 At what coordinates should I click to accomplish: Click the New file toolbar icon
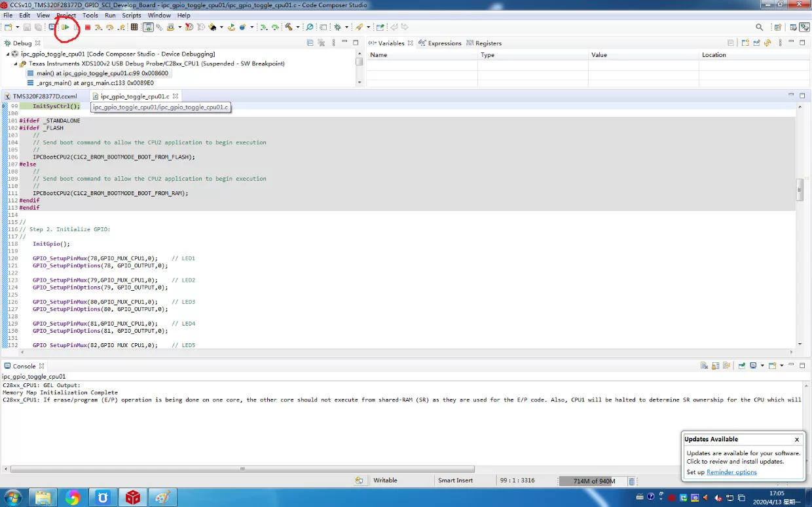[x=8, y=27]
